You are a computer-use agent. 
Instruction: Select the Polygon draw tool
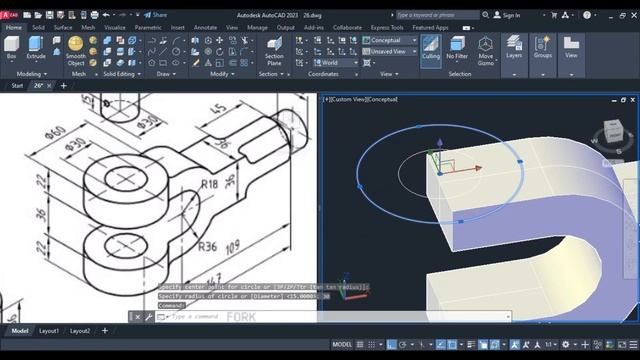[x=151, y=63]
